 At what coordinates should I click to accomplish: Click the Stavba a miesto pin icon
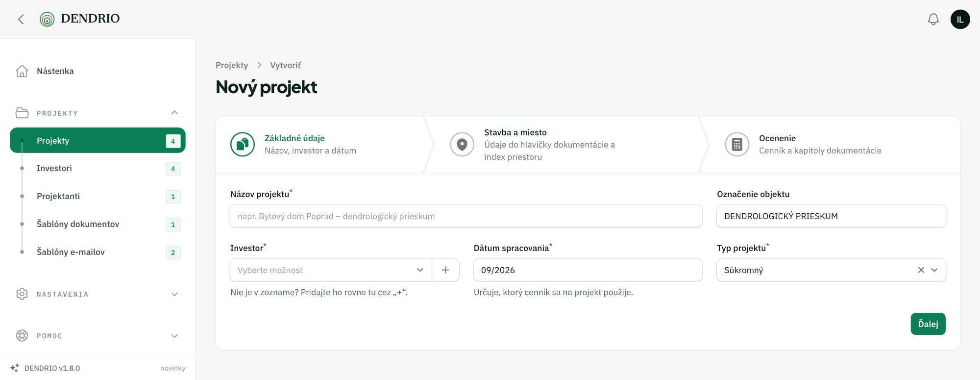point(462,144)
